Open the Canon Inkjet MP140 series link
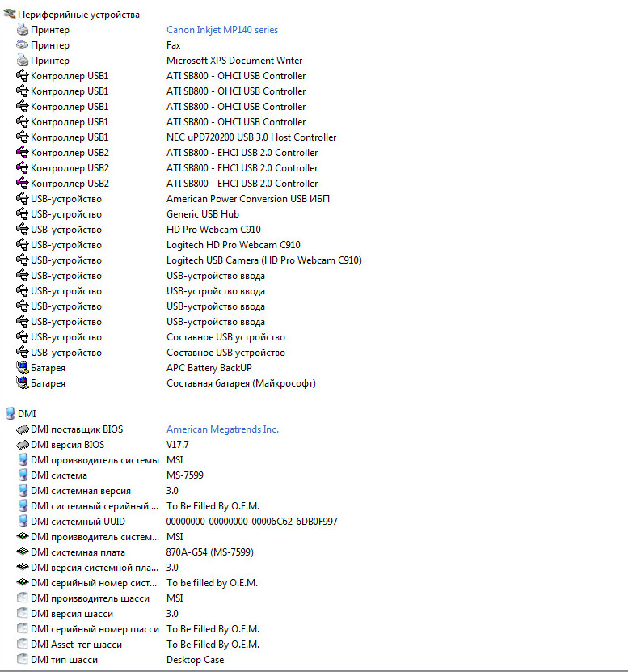This screenshot has height=672, width=628. pyautogui.click(x=222, y=30)
